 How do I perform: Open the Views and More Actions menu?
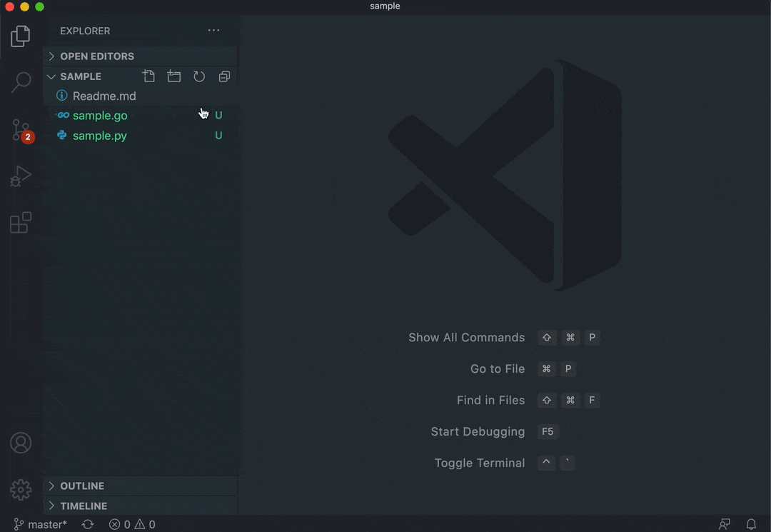tap(213, 31)
